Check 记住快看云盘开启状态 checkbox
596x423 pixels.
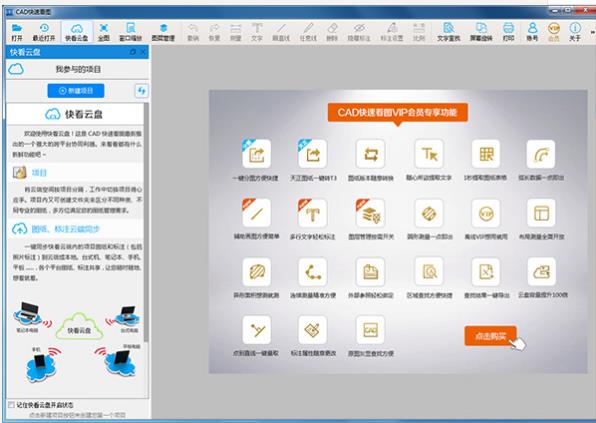(11, 405)
